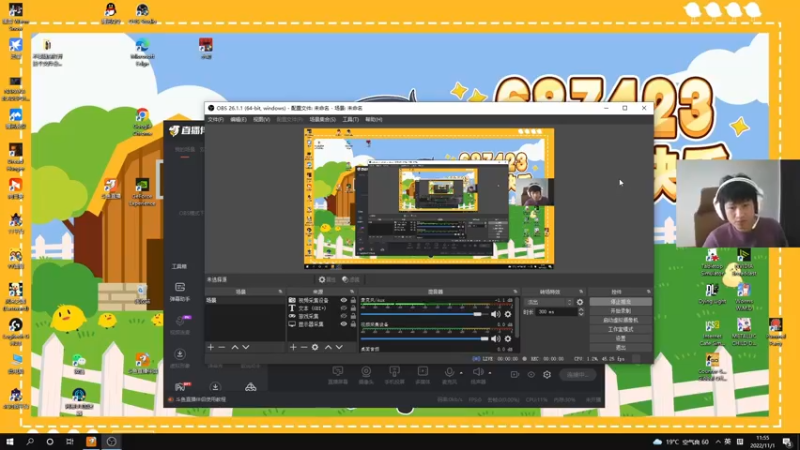Open 文件(F) menu in OBS

[x=215, y=119]
